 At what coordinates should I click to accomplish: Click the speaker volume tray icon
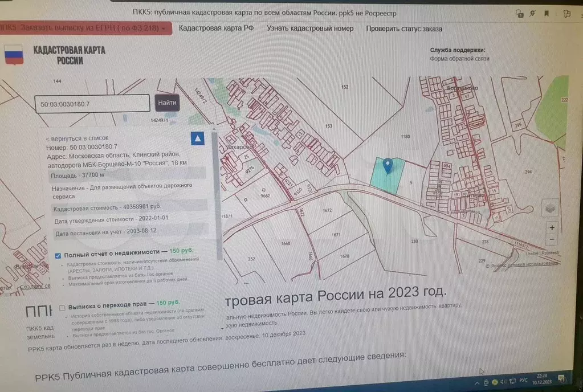click(503, 382)
